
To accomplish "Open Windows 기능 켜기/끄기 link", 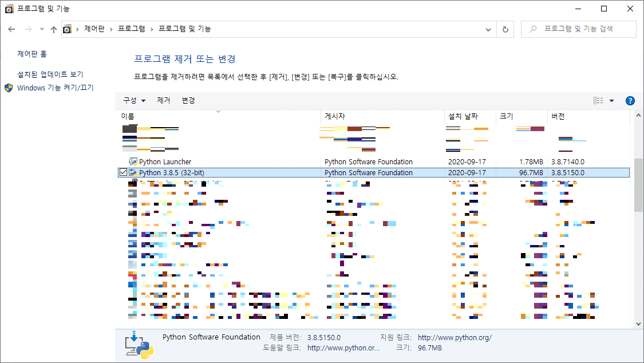I will click(x=55, y=88).
